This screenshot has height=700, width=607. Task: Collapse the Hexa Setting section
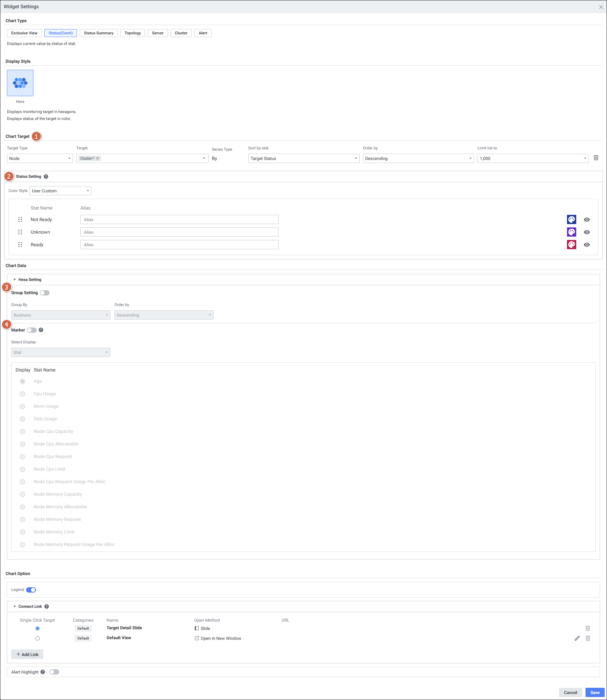[x=15, y=280]
